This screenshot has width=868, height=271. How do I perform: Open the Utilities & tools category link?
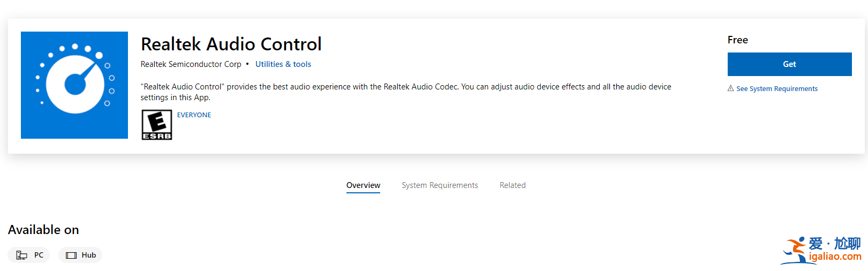(x=283, y=64)
